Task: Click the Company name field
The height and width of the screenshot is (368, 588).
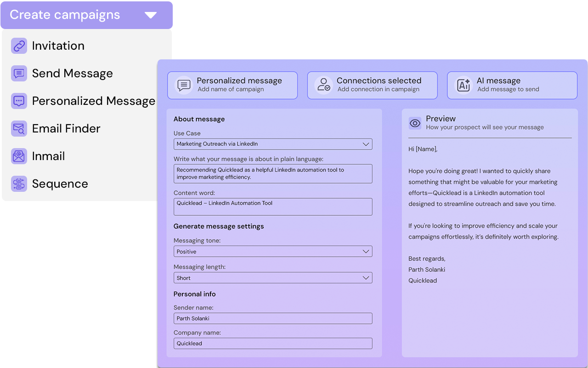Action: pyautogui.click(x=273, y=344)
